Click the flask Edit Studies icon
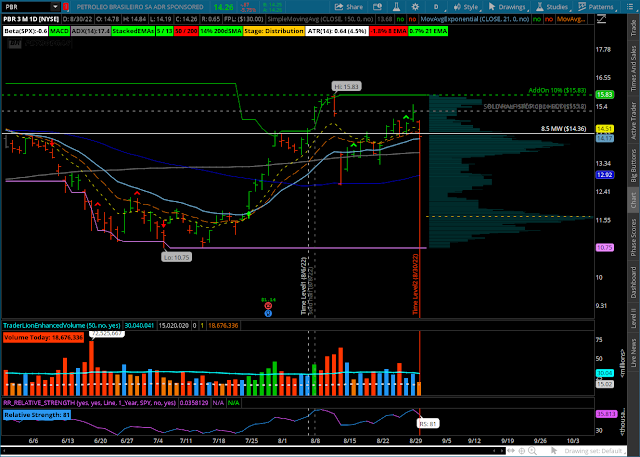The width and height of the screenshot is (640, 457). [396, 7]
